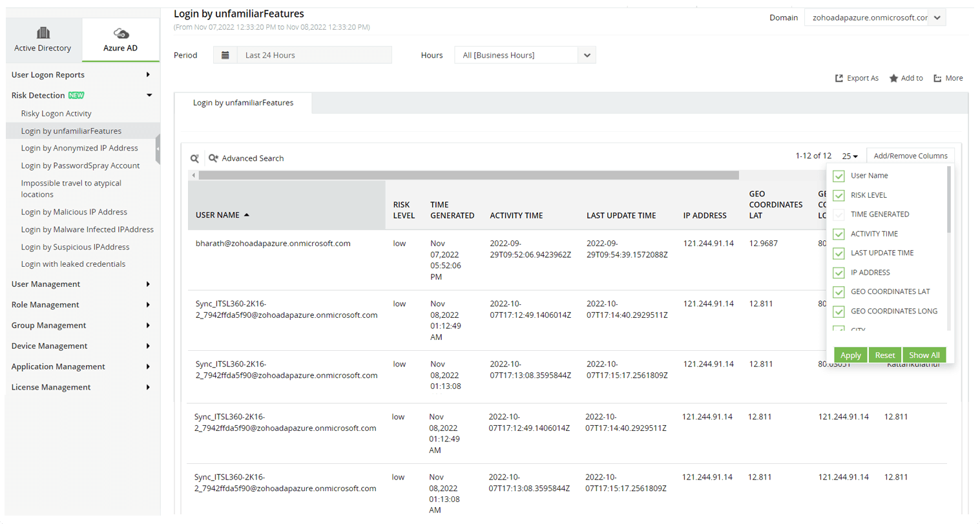Apply the column selection changes
Image resolution: width=980 pixels, height=524 pixels.
click(x=850, y=355)
